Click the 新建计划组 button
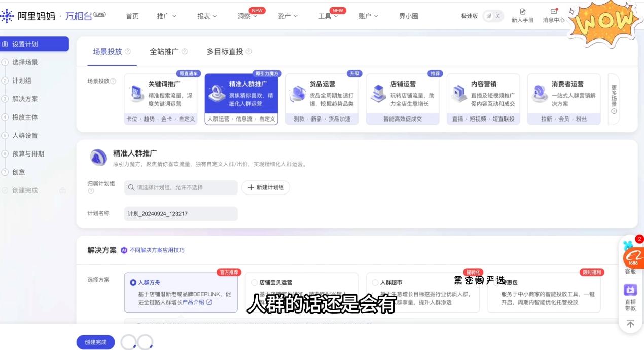The width and height of the screenshot is (644, 350). click(266, 187)
